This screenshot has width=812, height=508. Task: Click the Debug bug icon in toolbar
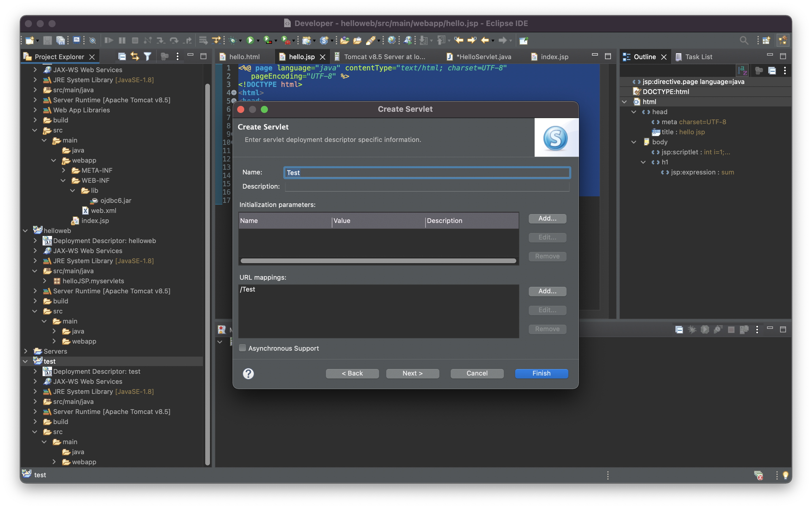click(x=232, y=40)
